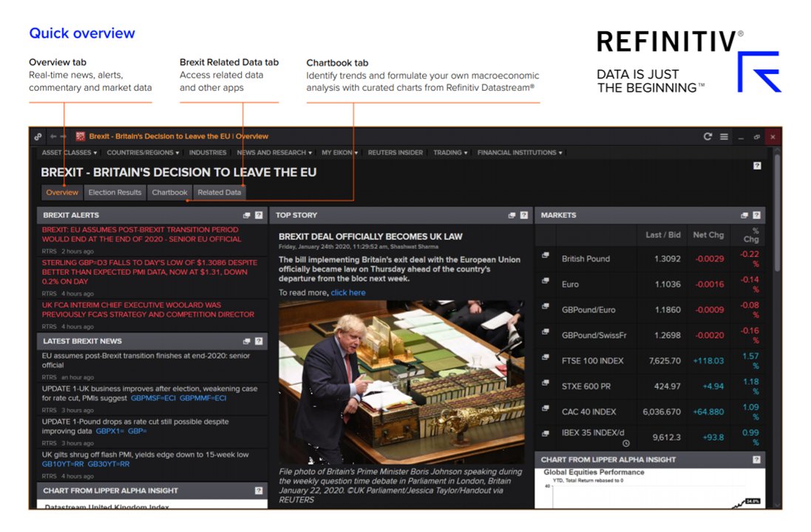Click FTSE 100 INDEX row icon
811x532 pixels.
point(545,357)
